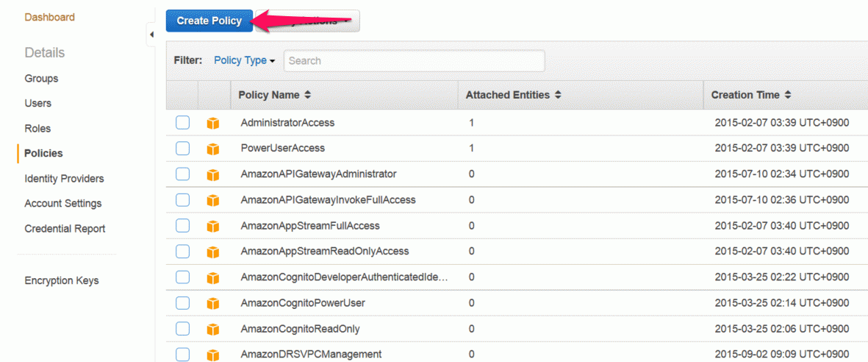
Task: Open the AmazonCognitoPowerUser policy name
Action: [303, 302]
